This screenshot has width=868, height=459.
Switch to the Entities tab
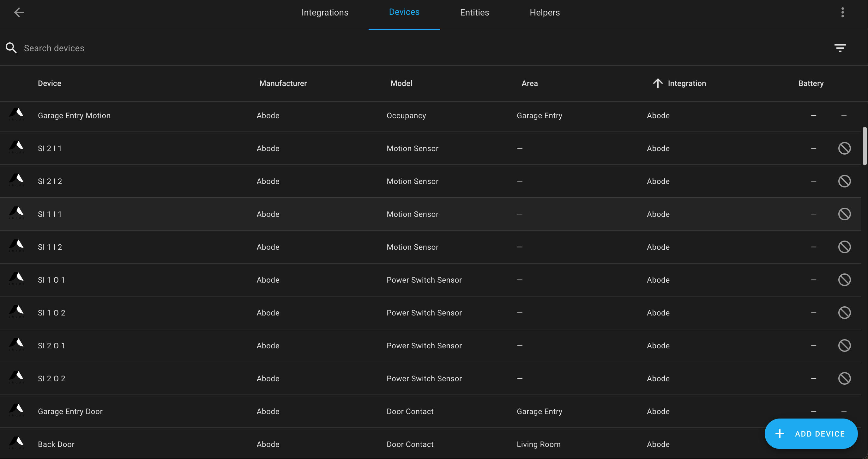[474, 12]
